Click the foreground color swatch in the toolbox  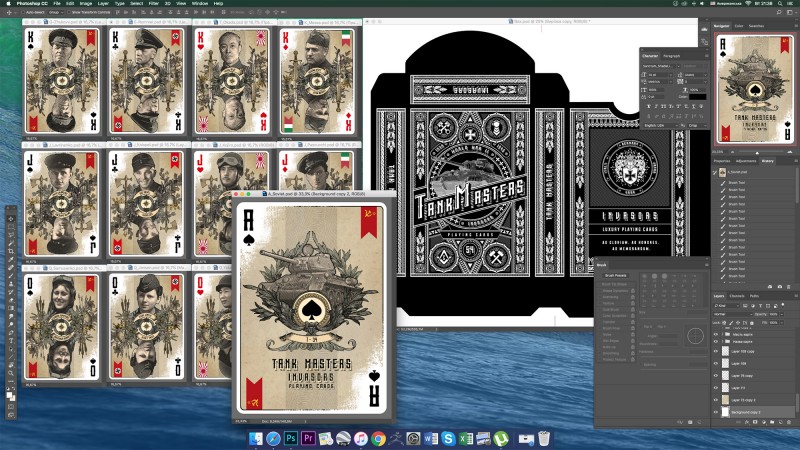coord(9,394)
